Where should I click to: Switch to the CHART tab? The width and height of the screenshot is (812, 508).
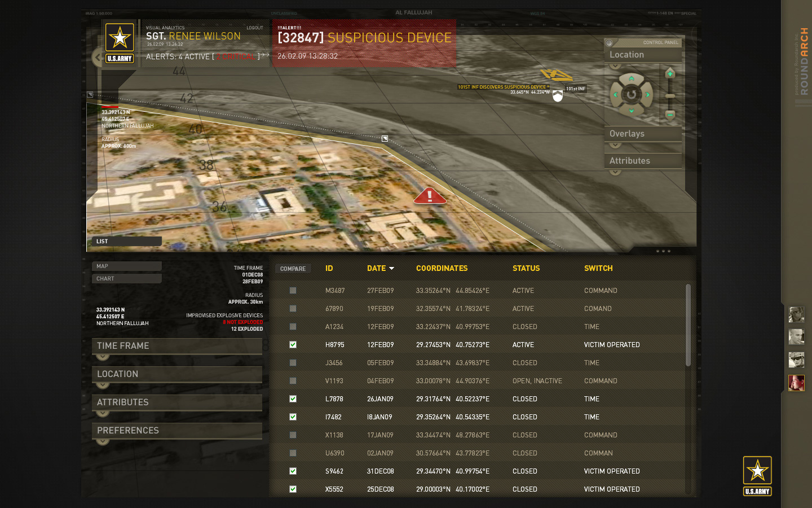(x=127, y=278)
